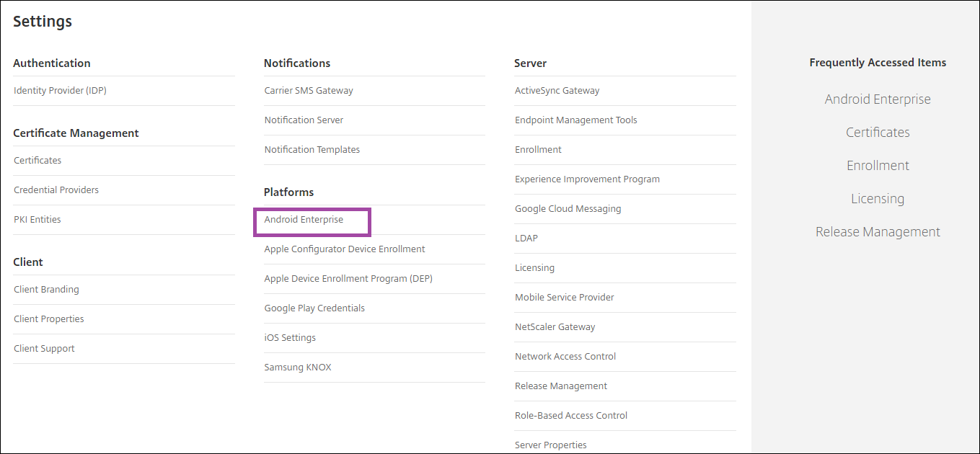
Task: Open Licensing from Frequently Accessed Items
Action: (878, 199)
